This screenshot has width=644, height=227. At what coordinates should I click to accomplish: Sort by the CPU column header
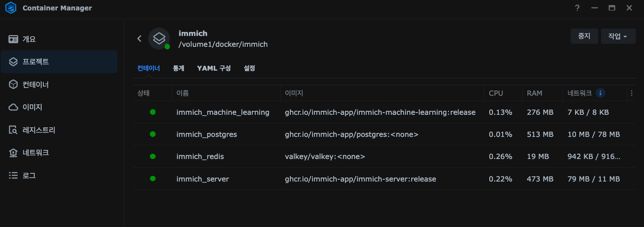(x=496, y=93)
